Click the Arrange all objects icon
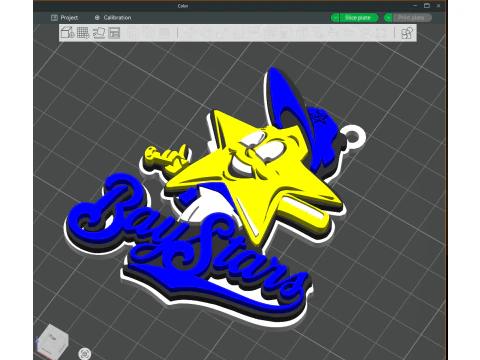The image size is (480, 360). (x=114, y=33)
